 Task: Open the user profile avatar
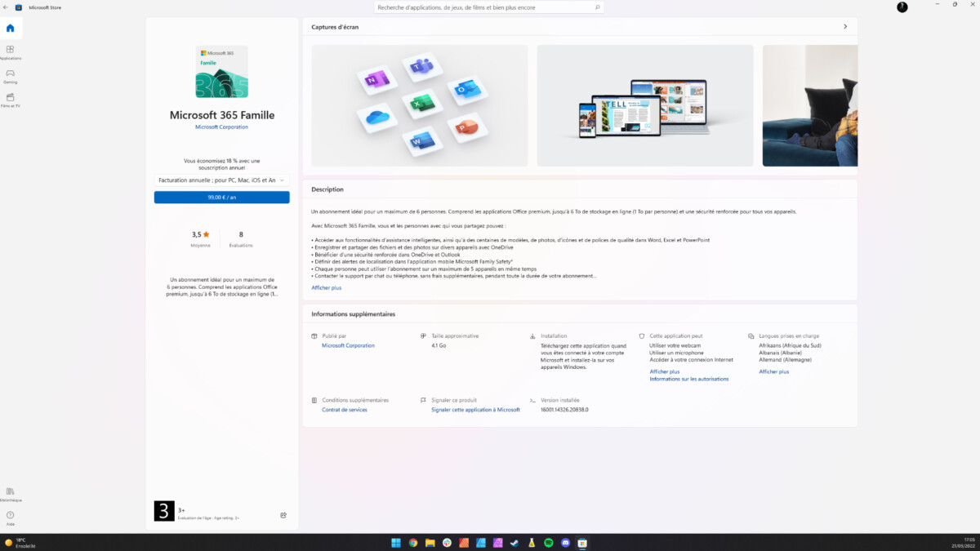pos(902,7)
